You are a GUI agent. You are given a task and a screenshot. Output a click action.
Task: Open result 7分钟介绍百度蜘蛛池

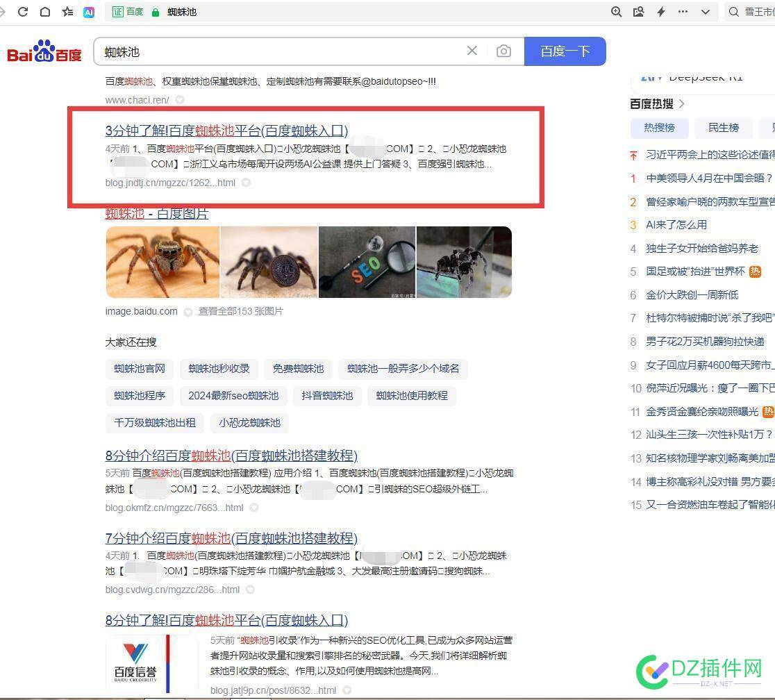tap(231, 538)
